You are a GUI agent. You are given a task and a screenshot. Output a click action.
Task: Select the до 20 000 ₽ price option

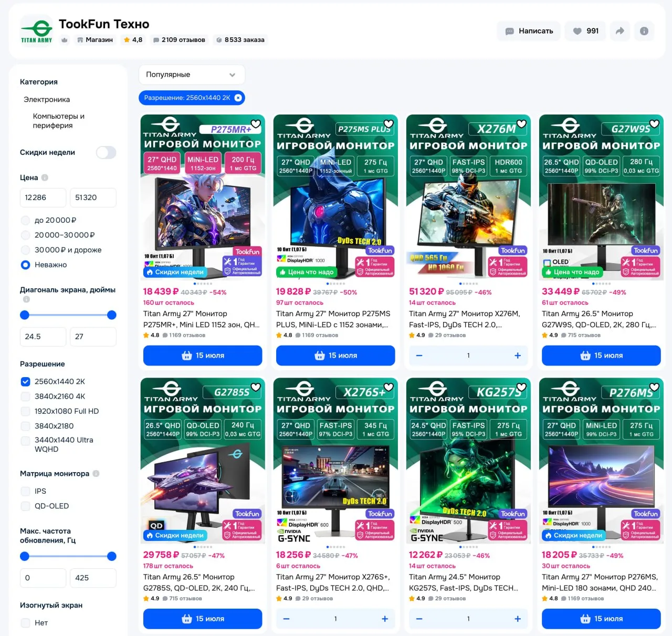(25, 220)
